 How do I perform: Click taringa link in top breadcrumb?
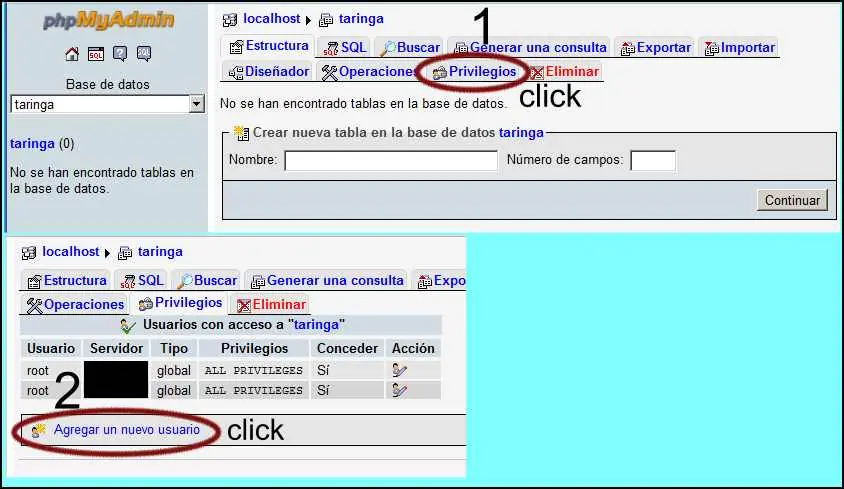click(361, 19)
